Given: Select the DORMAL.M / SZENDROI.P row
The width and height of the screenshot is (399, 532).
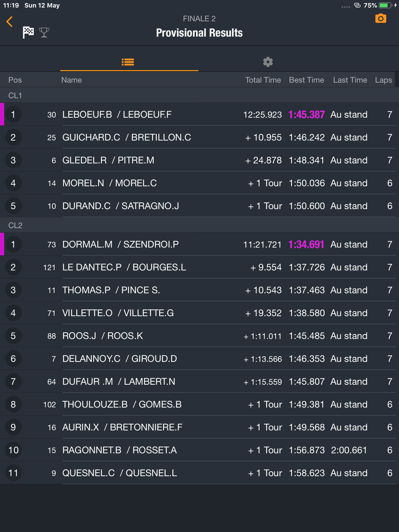Looking at the screenshot, I should click(x=199, y=244).
